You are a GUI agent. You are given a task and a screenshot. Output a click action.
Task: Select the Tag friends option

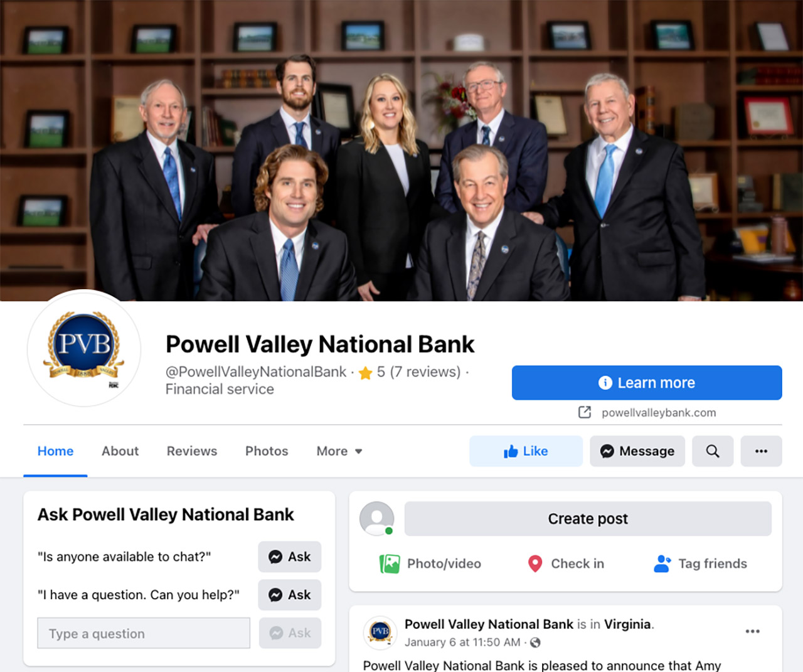click(x=701, y=563)
